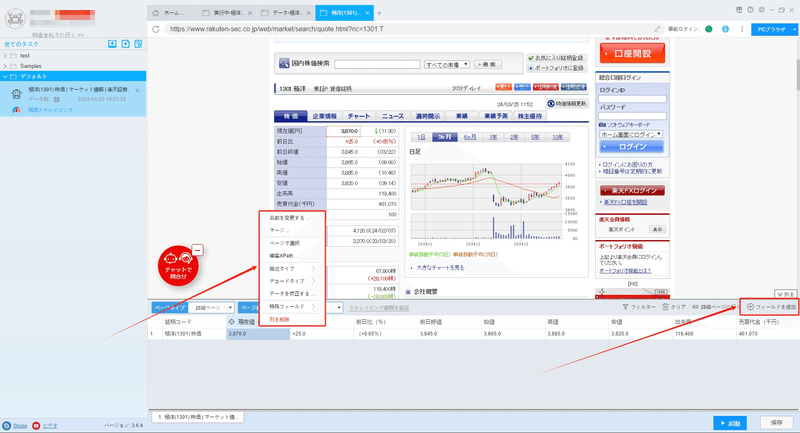The image size is (800, 433).
Task: Click the red チャットで問合せ chat bubble
Action: 178,266
